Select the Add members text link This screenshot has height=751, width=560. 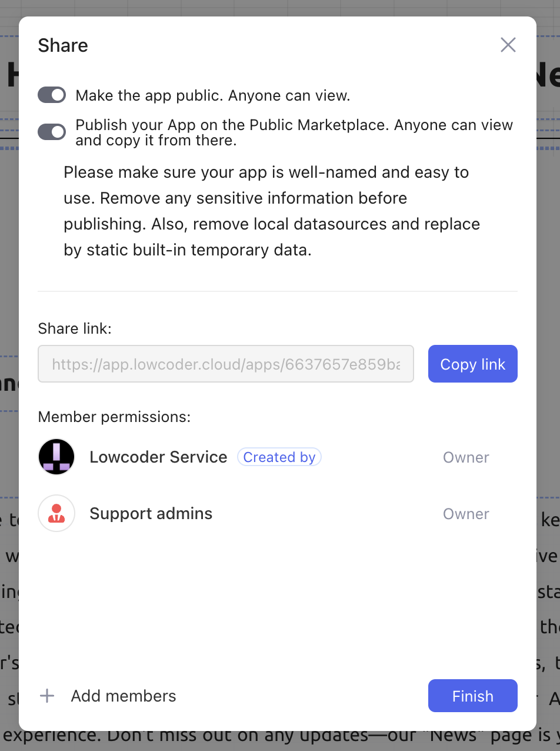[x=124, y=696]
